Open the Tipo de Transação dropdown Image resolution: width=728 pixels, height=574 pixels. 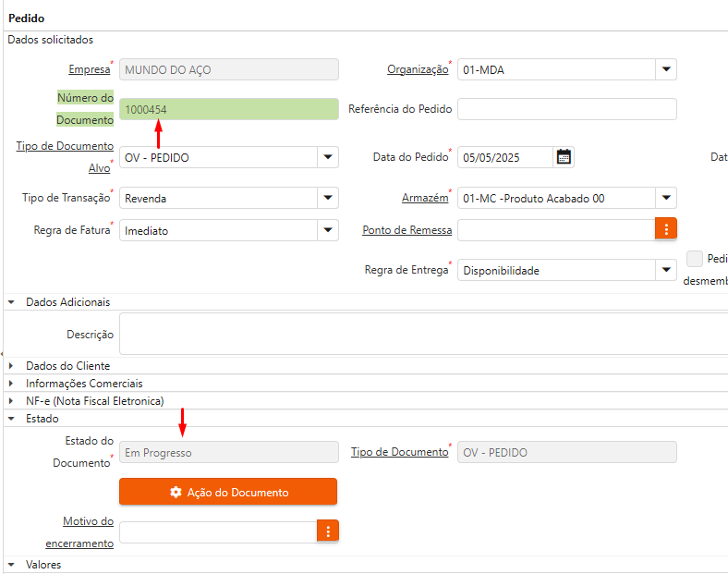[x=328, y=198]
